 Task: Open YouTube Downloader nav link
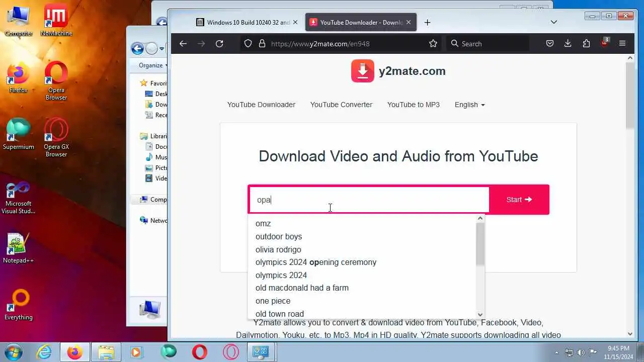[x=261, y=105]
